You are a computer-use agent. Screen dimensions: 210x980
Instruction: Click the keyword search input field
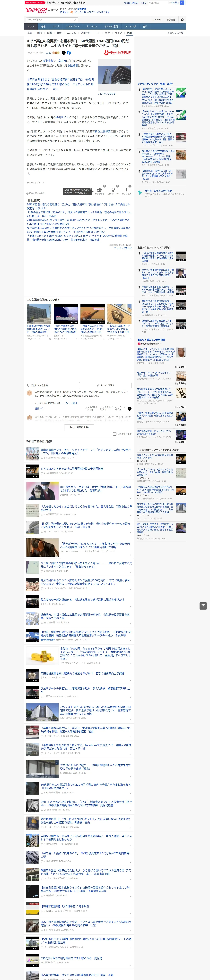point(49,20)
